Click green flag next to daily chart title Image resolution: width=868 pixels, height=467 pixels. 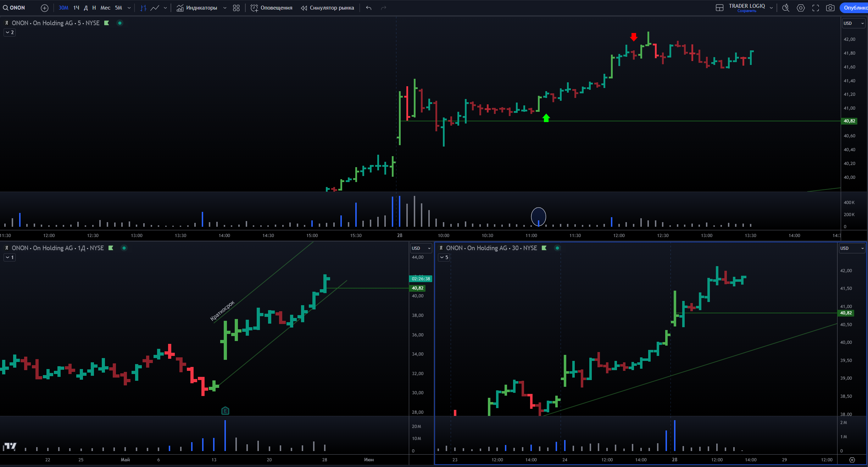111,248
